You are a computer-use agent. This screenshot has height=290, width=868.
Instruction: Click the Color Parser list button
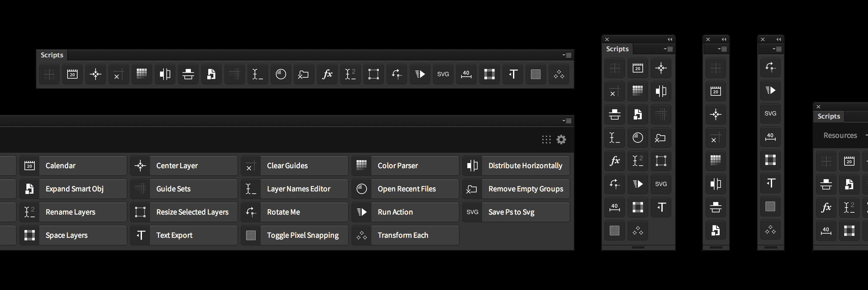pos(406,166)
